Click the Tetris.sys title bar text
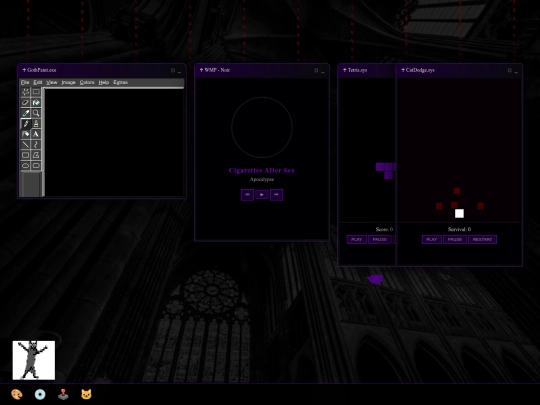The image size is (540, 405). [x=357, y=70]
